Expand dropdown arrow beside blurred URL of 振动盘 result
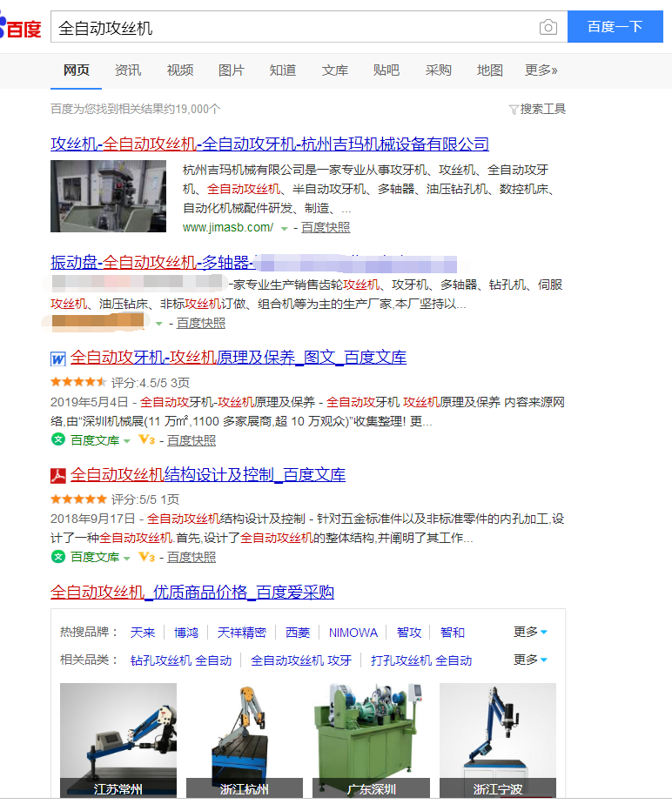The image size is (672, 804). [x=159, y=324]
